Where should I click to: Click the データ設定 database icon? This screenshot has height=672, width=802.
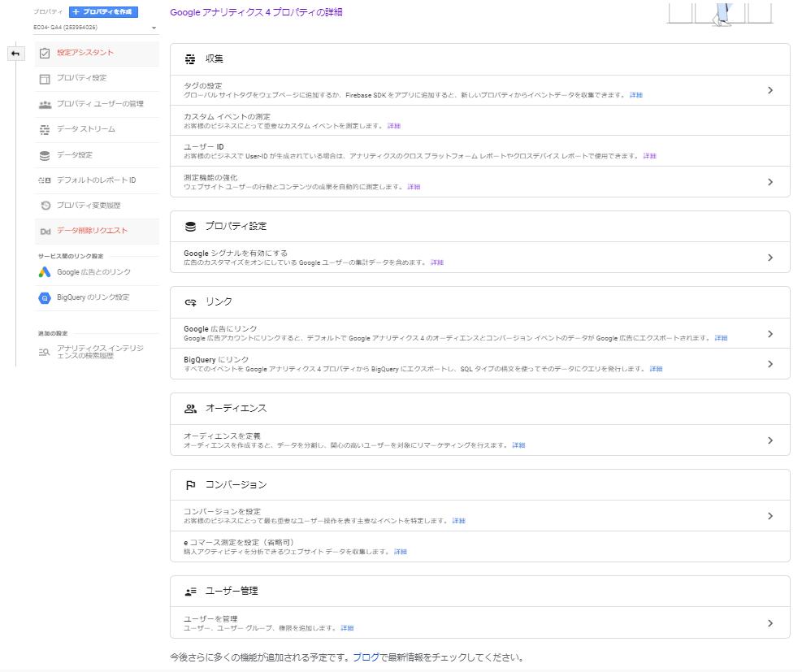pyautogui.click(x=45, y=154)
